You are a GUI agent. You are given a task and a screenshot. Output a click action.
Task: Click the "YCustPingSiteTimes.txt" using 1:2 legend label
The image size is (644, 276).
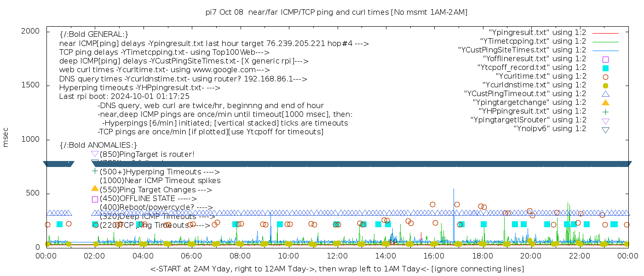(522, 50)
